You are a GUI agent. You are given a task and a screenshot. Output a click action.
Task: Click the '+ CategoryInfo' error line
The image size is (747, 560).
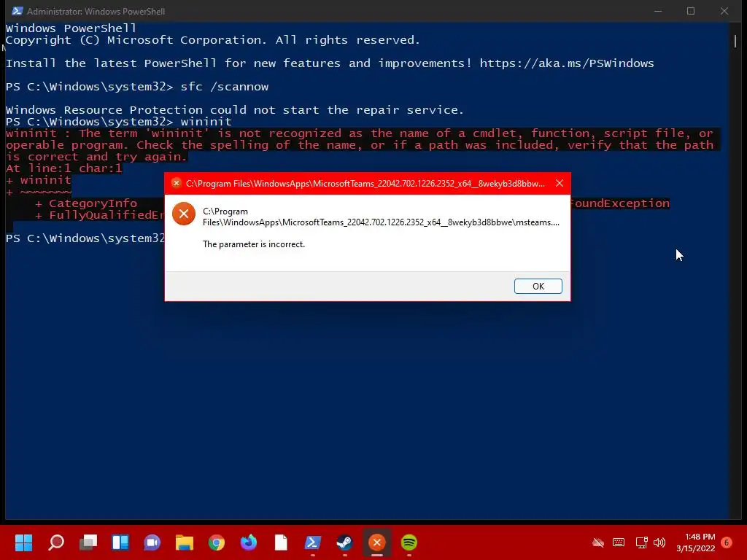pyautogui.click(x=86, y=203)
